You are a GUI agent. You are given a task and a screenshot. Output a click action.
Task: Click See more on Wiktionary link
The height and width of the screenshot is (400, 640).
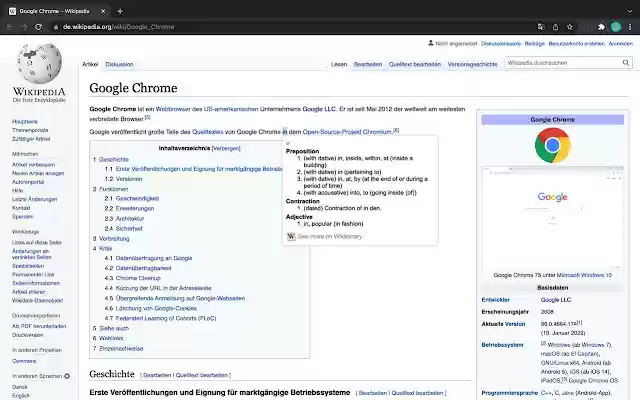pos(330,236)
